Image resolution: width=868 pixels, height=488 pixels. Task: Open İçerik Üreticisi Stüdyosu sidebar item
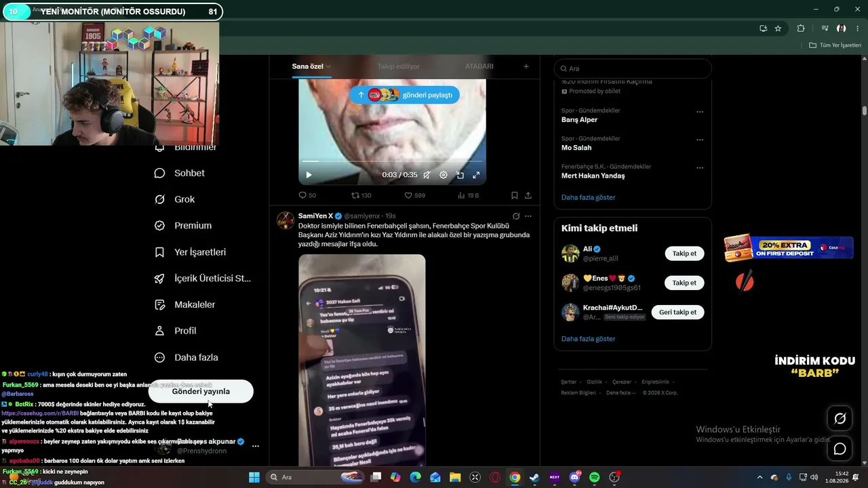(x=203, y=279)
